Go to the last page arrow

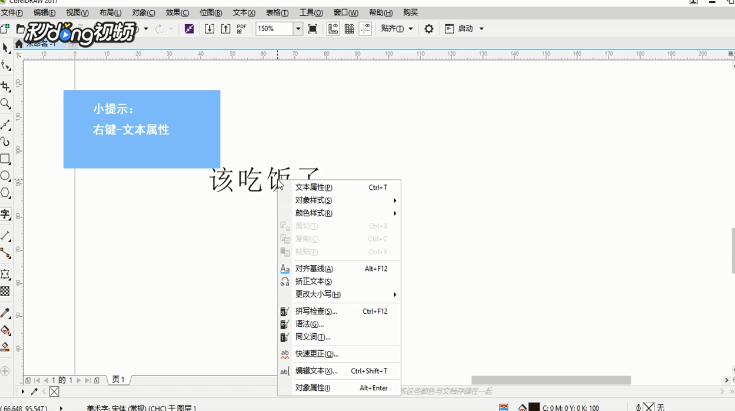pos(88,380)
